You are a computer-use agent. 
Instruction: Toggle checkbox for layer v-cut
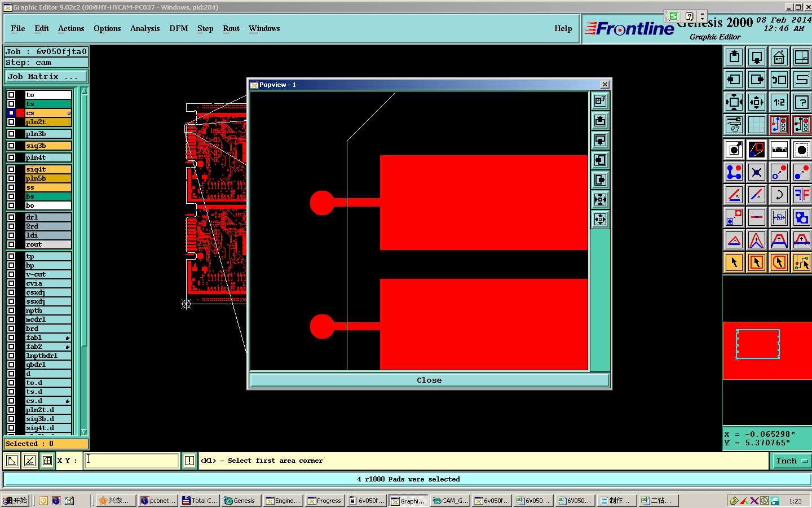coord(11,274)
